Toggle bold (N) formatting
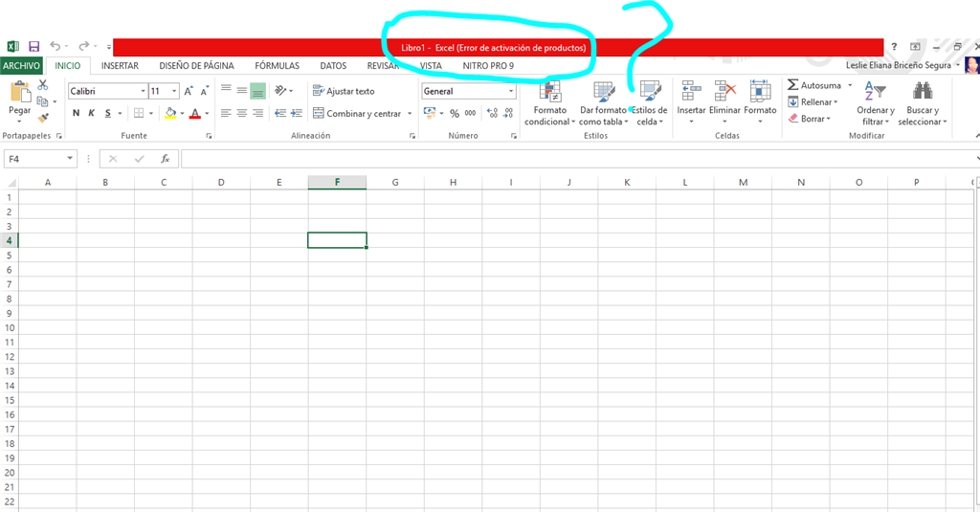The height and width of the screenshot is (512, 980). [x=77, y=113]
